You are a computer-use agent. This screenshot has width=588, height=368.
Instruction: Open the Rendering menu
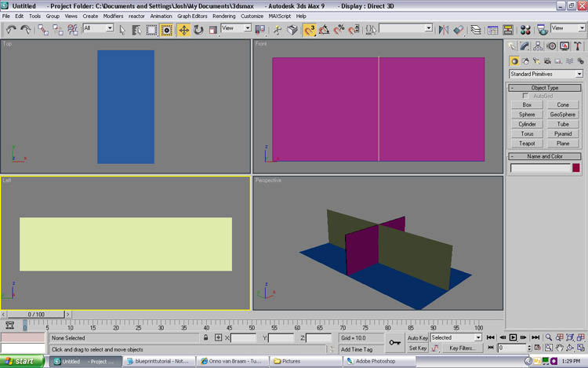click(223, 16)
